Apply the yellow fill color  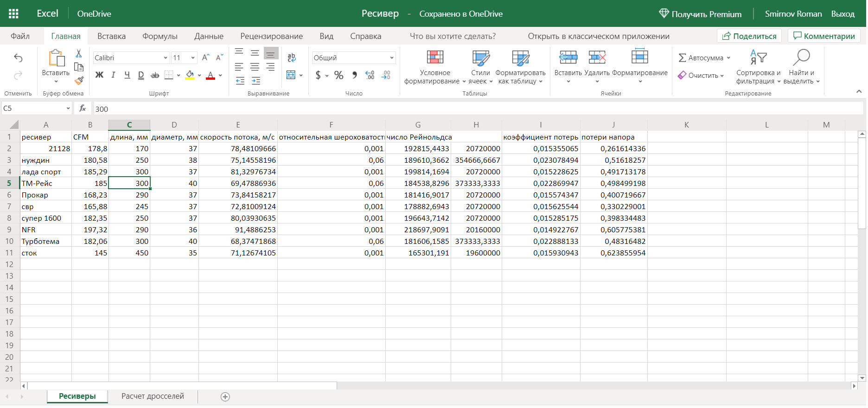click(x=190, y=75)
